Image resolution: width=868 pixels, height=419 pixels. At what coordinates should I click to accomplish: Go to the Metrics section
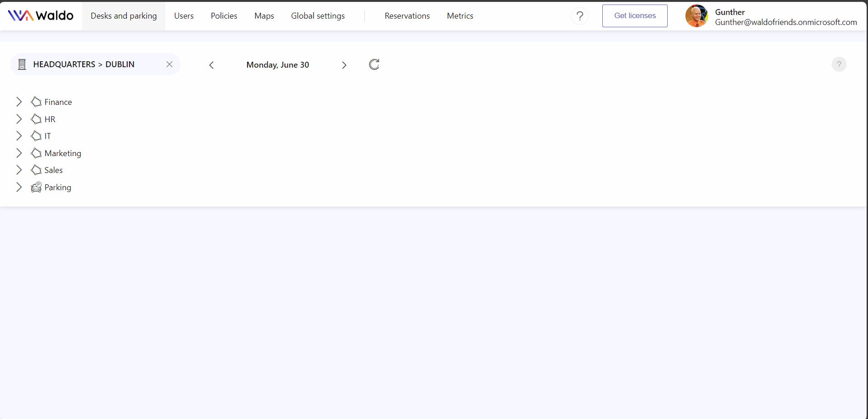coord(460,15)
